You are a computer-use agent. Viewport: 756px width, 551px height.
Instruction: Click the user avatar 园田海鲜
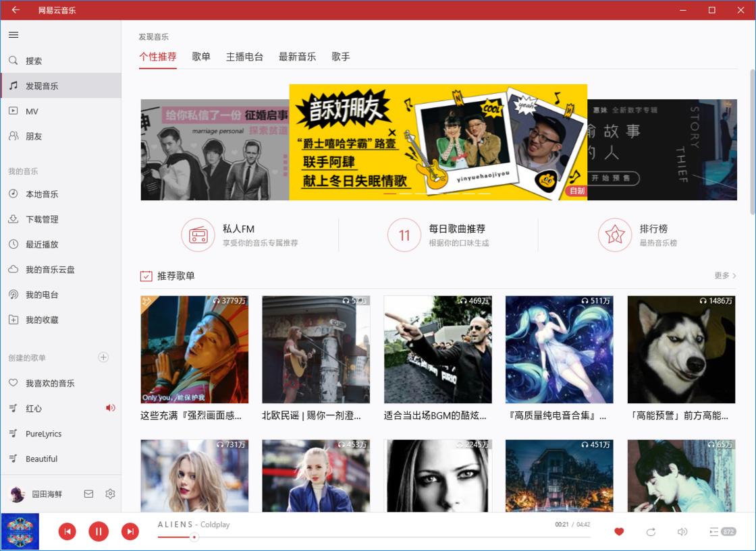pos(18,494)
